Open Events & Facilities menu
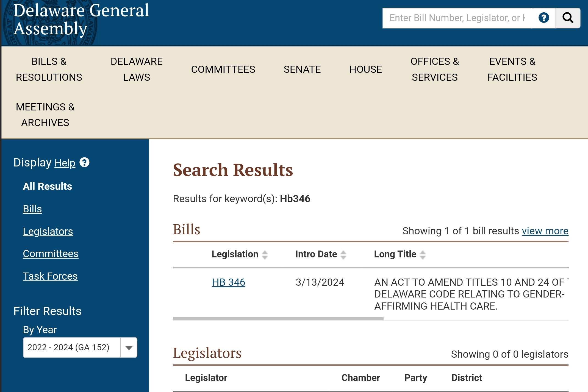588x392 pixels. (x=512, y=69)
